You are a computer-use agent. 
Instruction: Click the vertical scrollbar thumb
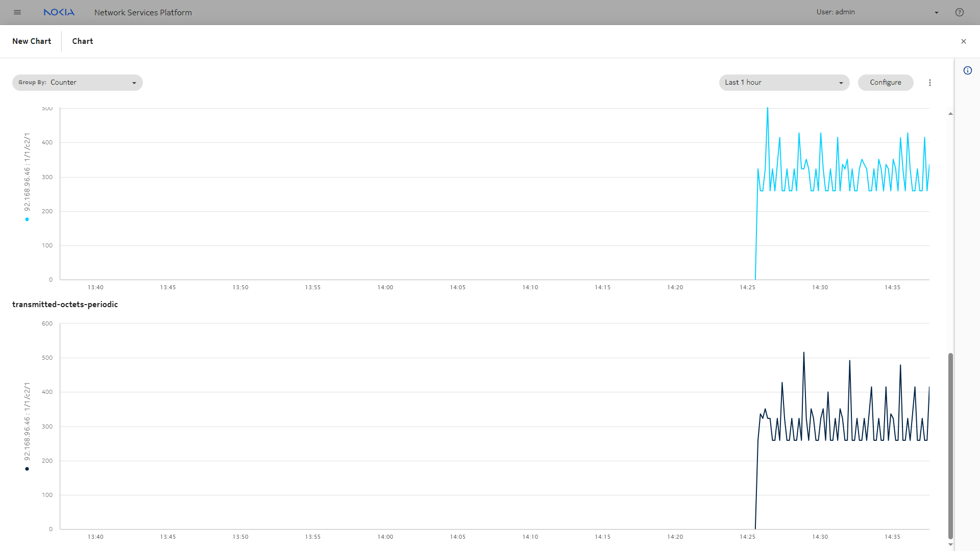(950, 445)
